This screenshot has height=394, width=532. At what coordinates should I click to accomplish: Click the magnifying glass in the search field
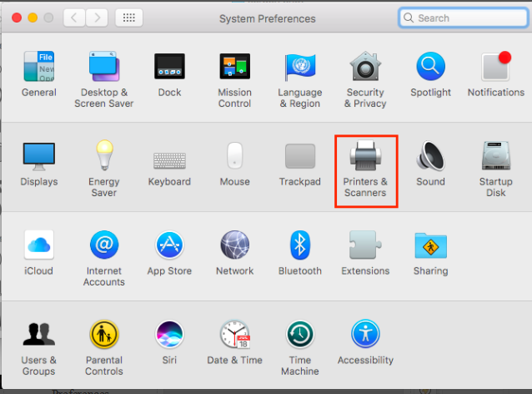[x=409, y=18]
